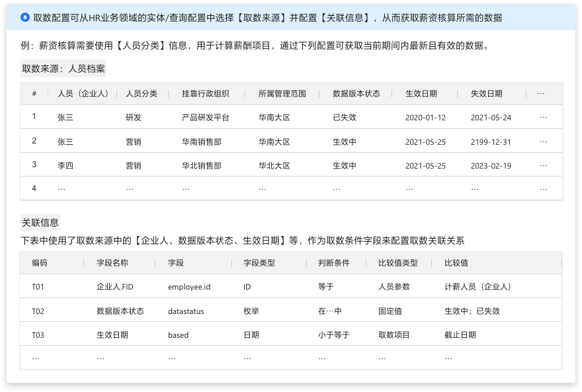
Task: Click the 产品研发平台 cell in row 1
Action: pos(206,118)
